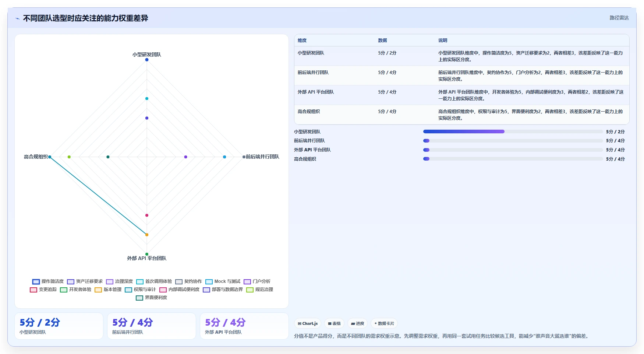
Task: Click the footnote text starting with 分值不是产品得分
Action: 442,336
